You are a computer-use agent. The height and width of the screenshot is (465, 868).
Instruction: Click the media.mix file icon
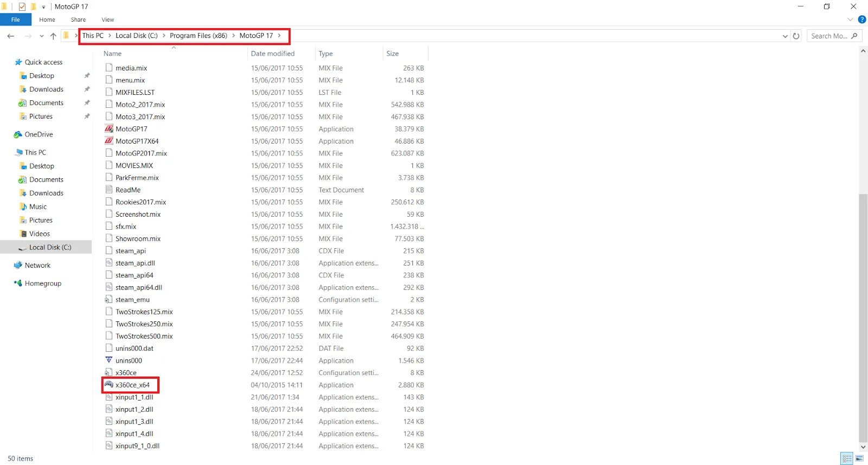[108, 68]
